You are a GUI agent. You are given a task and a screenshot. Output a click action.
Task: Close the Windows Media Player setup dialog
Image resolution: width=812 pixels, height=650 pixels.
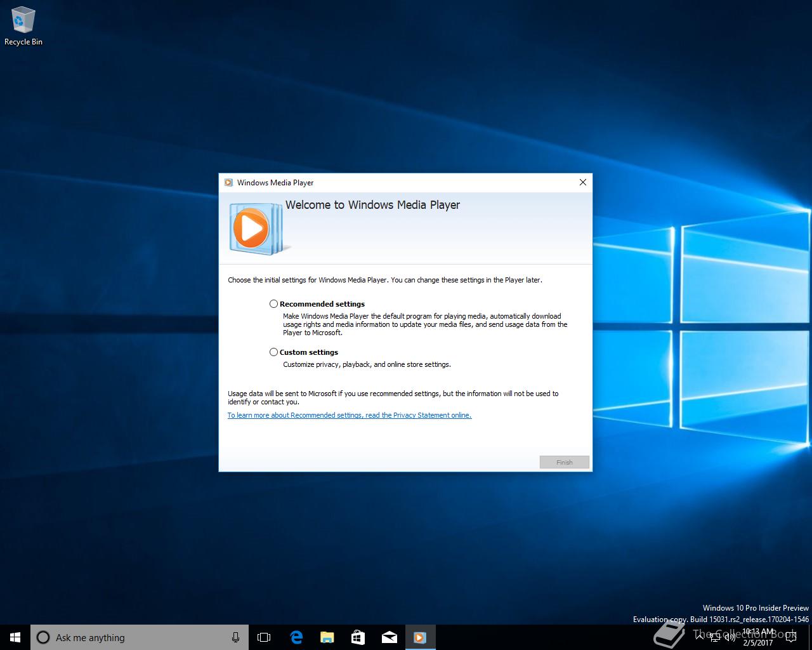point(583,182)
